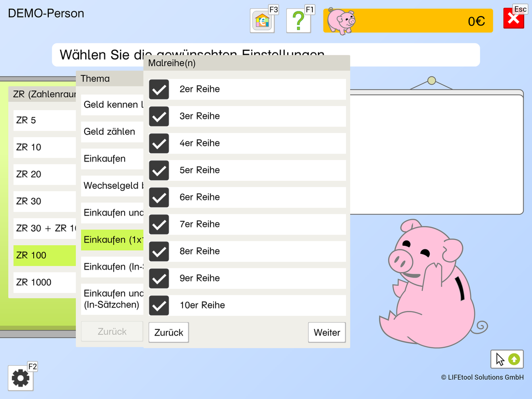Click the mouse cursor mode icon

coord(507,359)
